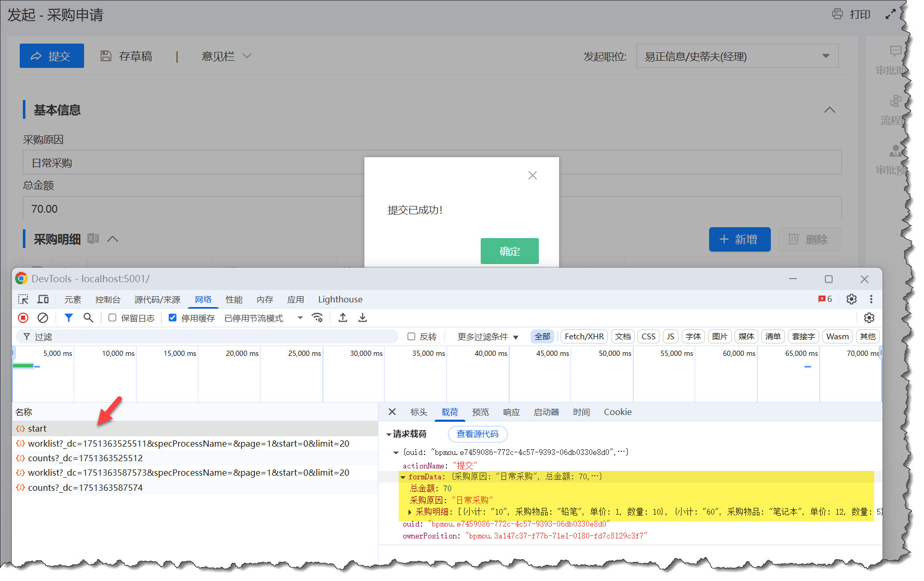Viewport: 924px width, 581px height.
Task: Open the inspect element selector tool
Action: pos(23,299)
